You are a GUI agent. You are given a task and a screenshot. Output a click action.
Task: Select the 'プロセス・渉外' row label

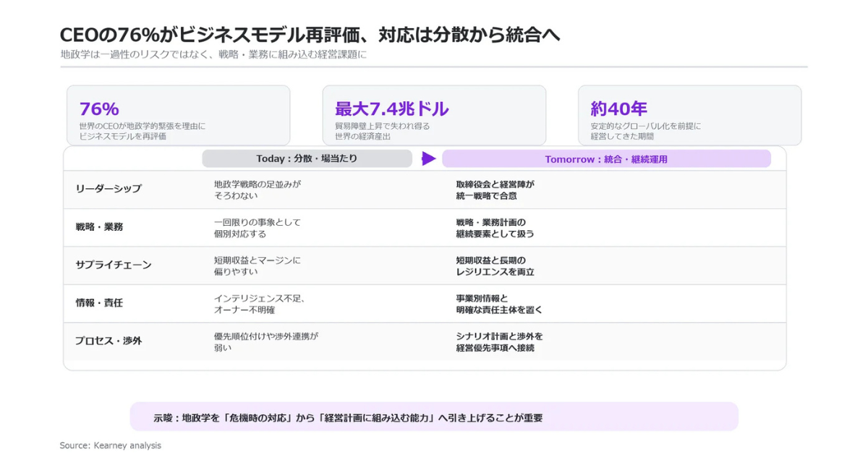109,340
